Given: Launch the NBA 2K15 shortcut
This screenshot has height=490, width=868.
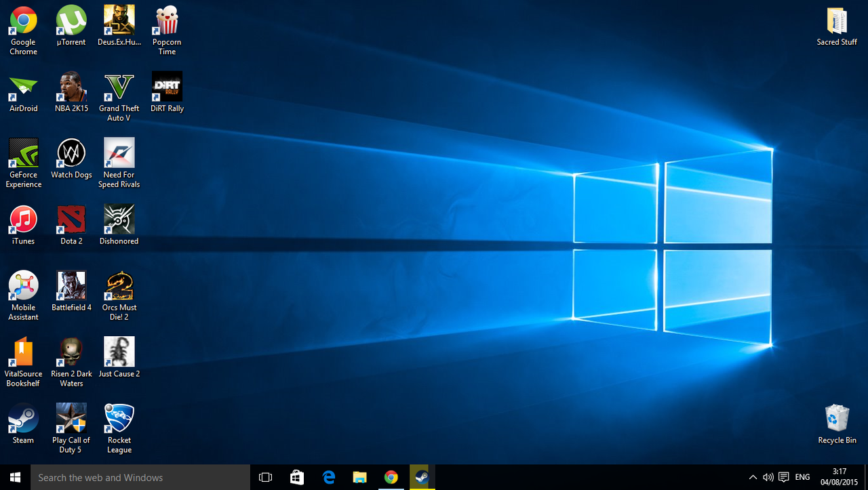Looking at the screenshot, I should click(x=71, y=92).
